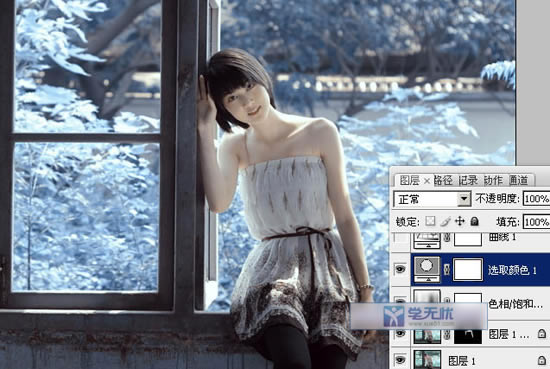The width and height of the screenshot is (550, 369).
Task: Click the 不透明度 opacity value field
Action: click(x=536, y=199)
